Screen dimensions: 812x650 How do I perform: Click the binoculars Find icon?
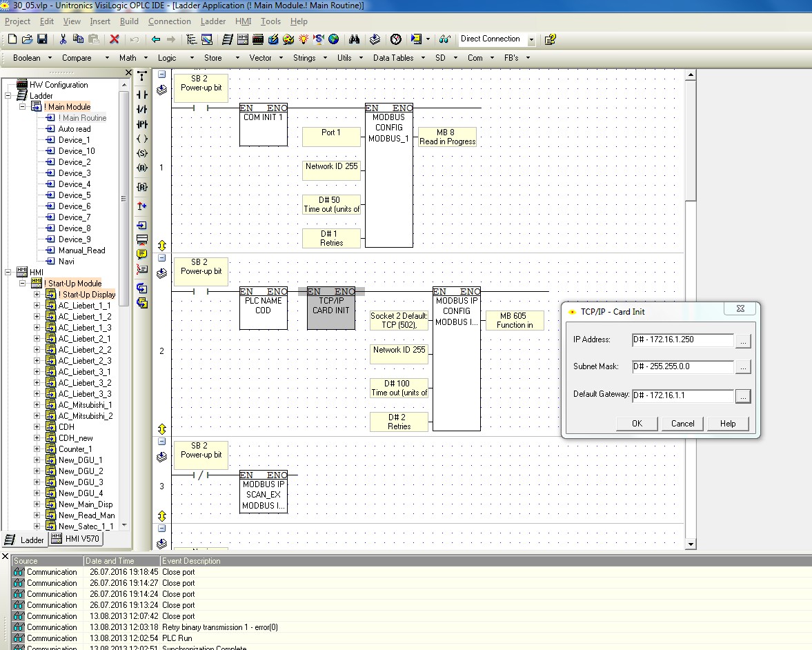pos(355,39)
